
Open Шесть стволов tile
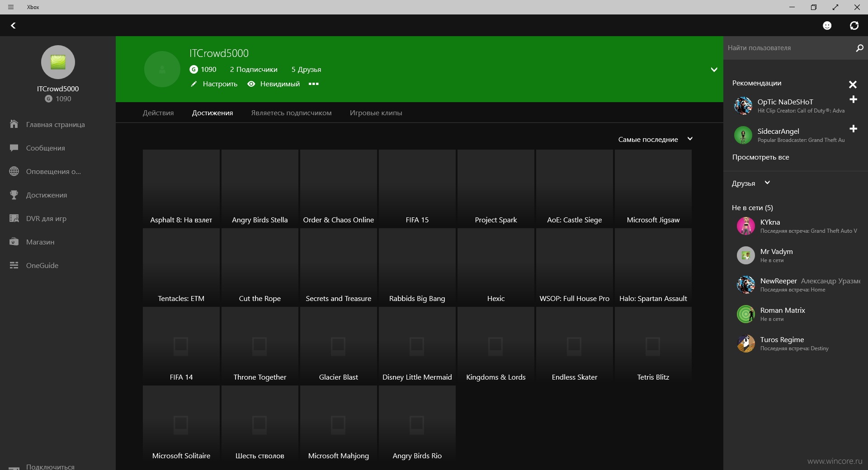click(260, 424)
